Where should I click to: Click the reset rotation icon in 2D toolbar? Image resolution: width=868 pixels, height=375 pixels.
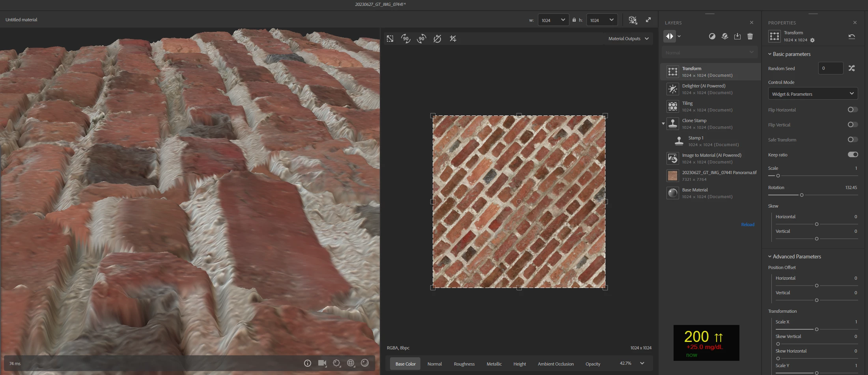(437, 39)
